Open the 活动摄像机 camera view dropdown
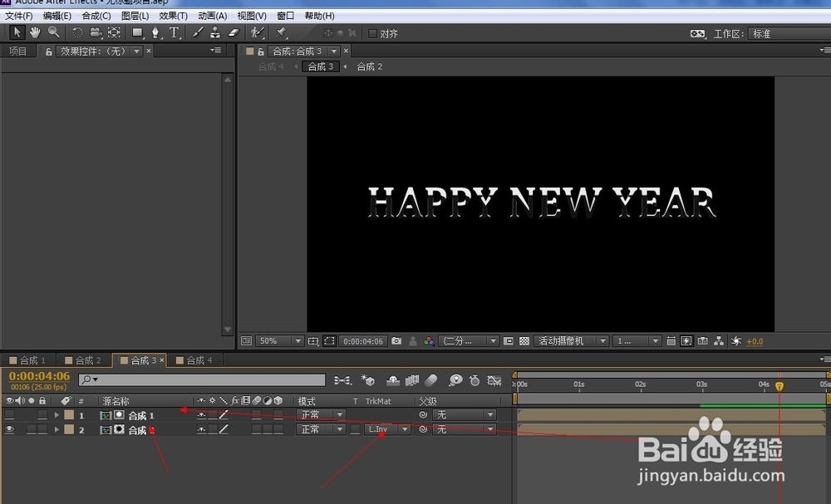 571,341
